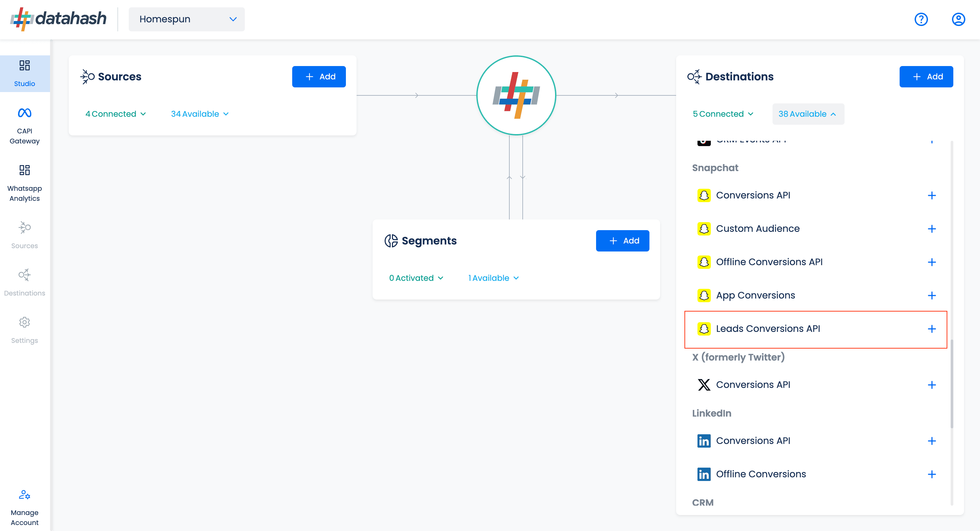The width and height of the screenshot is (980, 531).
Task: Select Leads Conversions API text
Action: [768, 328]
